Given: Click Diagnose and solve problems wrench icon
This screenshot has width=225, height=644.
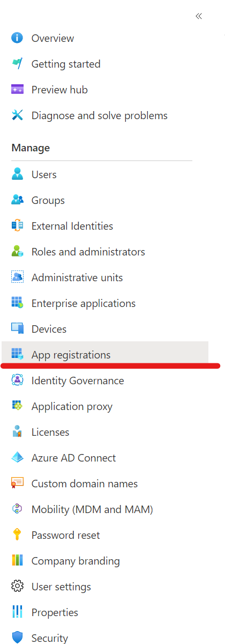Looking at the screenshot, I should click(17, 115).
